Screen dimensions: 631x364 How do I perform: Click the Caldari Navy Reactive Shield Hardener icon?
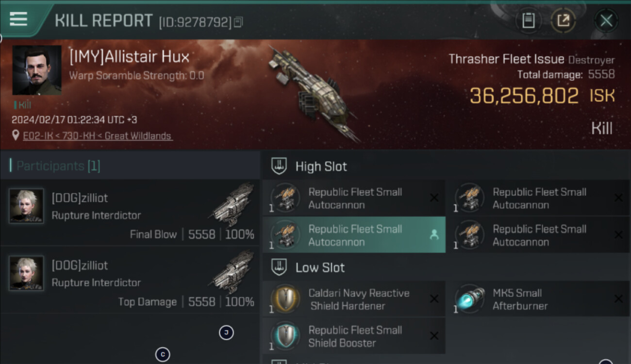click(285, 298)
